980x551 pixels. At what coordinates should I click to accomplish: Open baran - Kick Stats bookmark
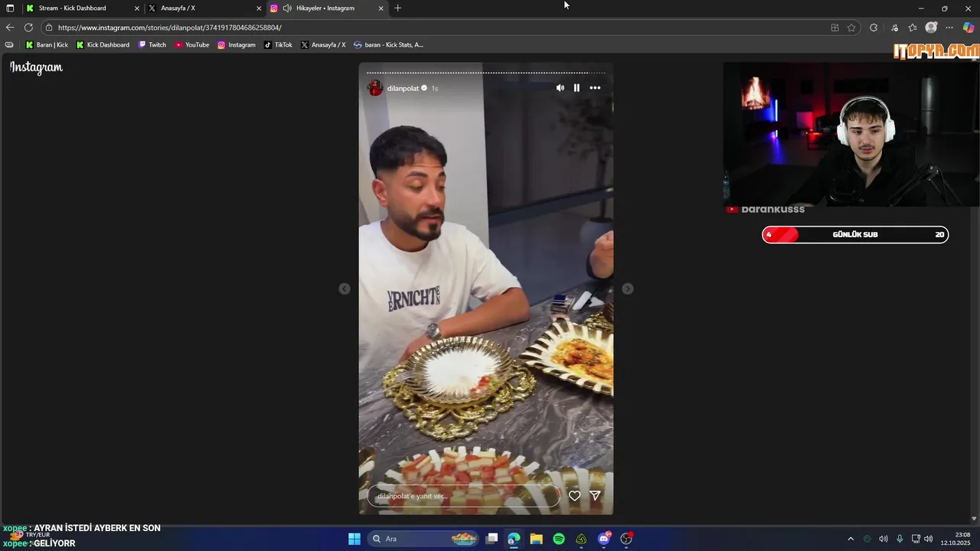(388, 45)
